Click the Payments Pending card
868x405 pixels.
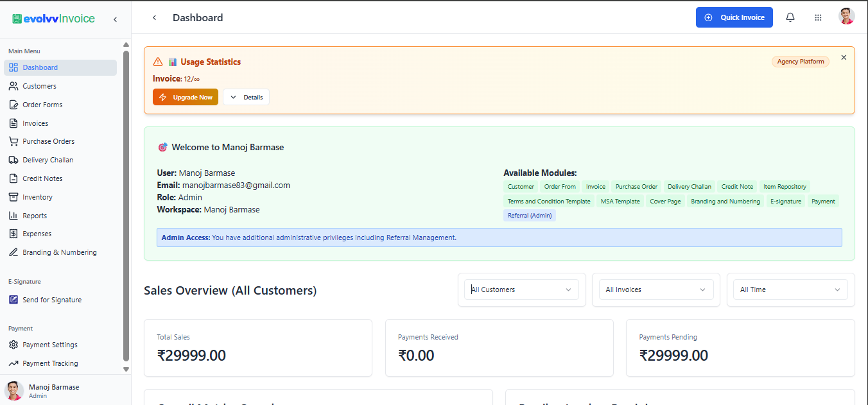pyautogui.click(x=740, y=348)
